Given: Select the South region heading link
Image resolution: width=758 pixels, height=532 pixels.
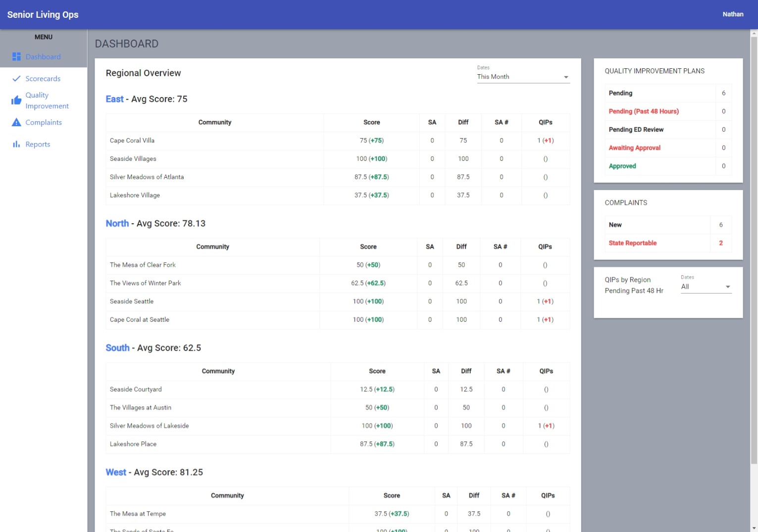Looking at the screenshot, I should [117, 348].
